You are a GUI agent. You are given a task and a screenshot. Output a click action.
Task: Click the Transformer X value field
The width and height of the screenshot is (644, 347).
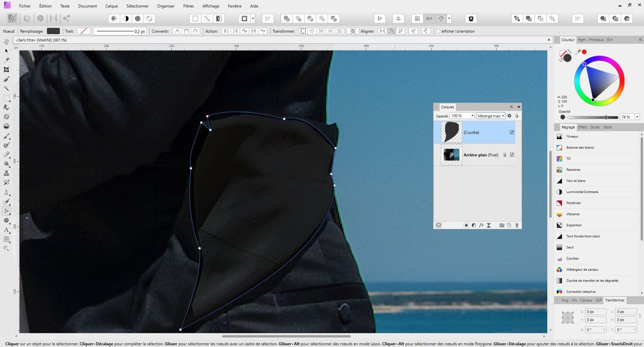click(x=595, y=312)
